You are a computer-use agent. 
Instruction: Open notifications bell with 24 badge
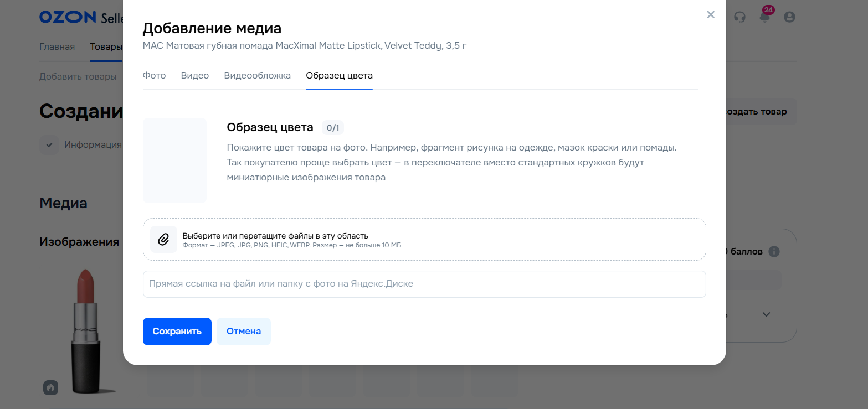pyautogui.click(x=765, y=16)
